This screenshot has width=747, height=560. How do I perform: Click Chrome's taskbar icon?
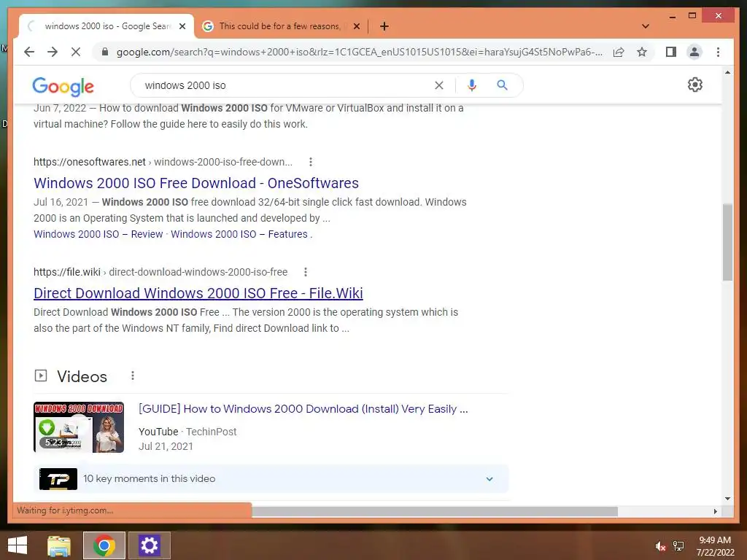coord(104,545)
